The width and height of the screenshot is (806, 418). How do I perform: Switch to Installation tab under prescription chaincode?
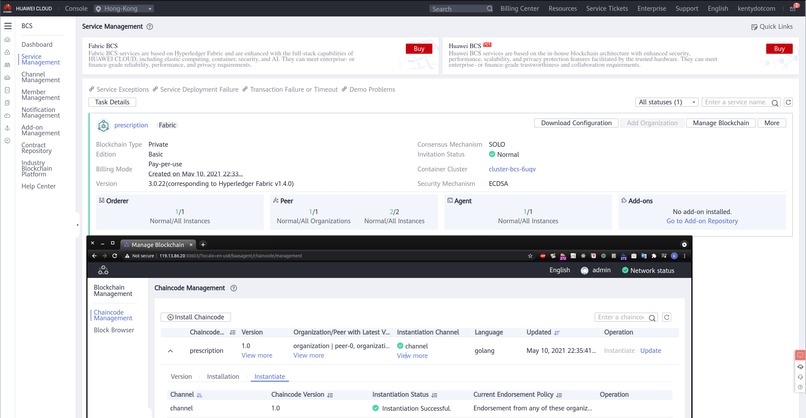click(x=223, y=377)
